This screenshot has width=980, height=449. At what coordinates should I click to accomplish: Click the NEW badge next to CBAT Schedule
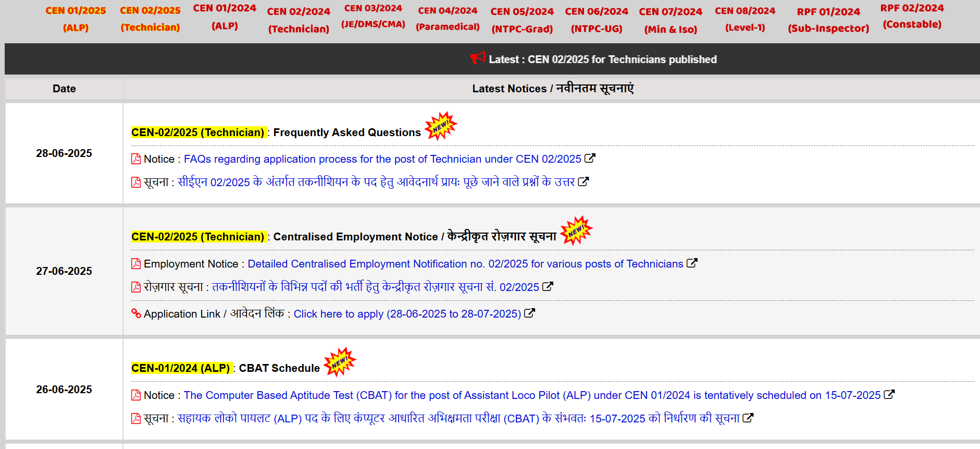tap(340, 362)
